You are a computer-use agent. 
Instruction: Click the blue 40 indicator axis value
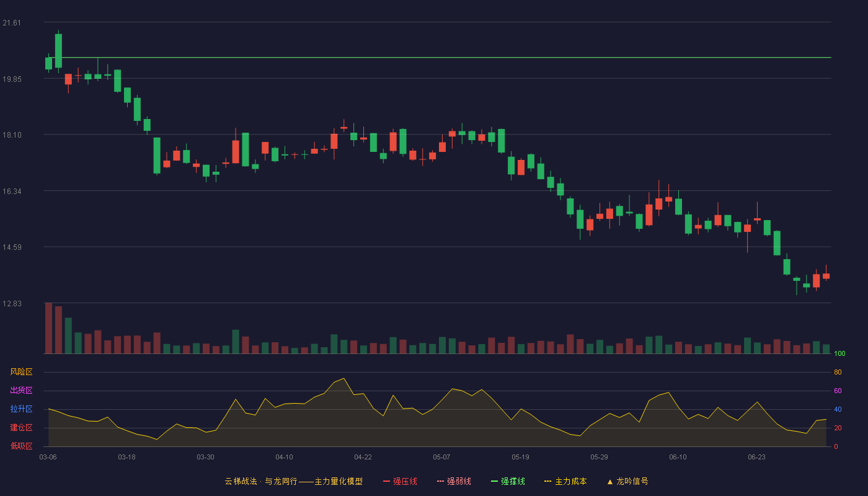(x=838, y=409)
